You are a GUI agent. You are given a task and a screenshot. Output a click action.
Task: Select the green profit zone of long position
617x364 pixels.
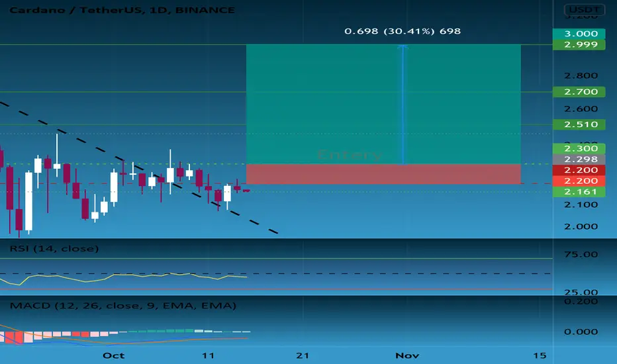[384, 104]
